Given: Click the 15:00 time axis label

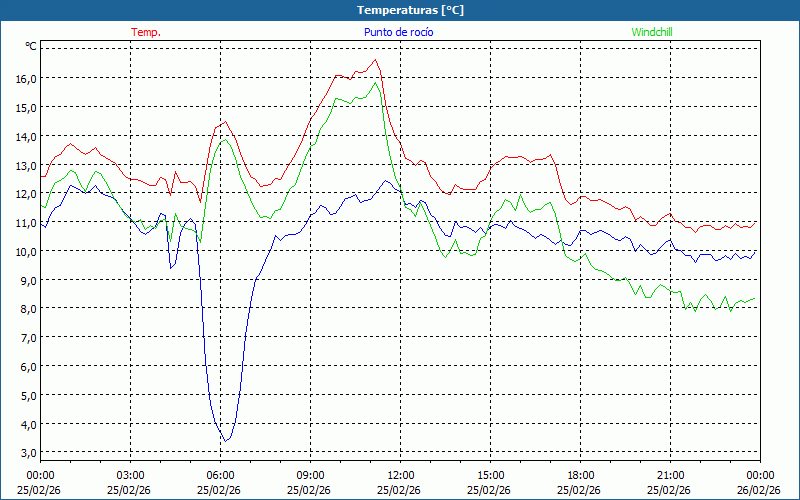Looking at the screenshot, I should (x=491, y=475).
